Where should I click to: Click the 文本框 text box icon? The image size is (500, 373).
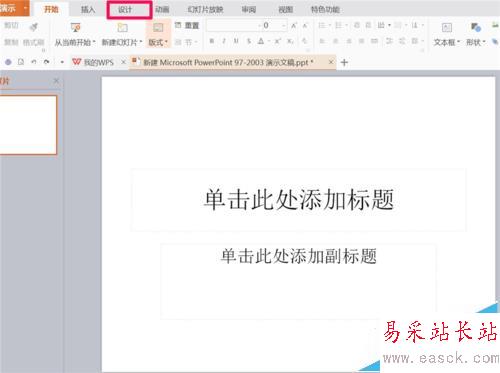click(447, 28)
